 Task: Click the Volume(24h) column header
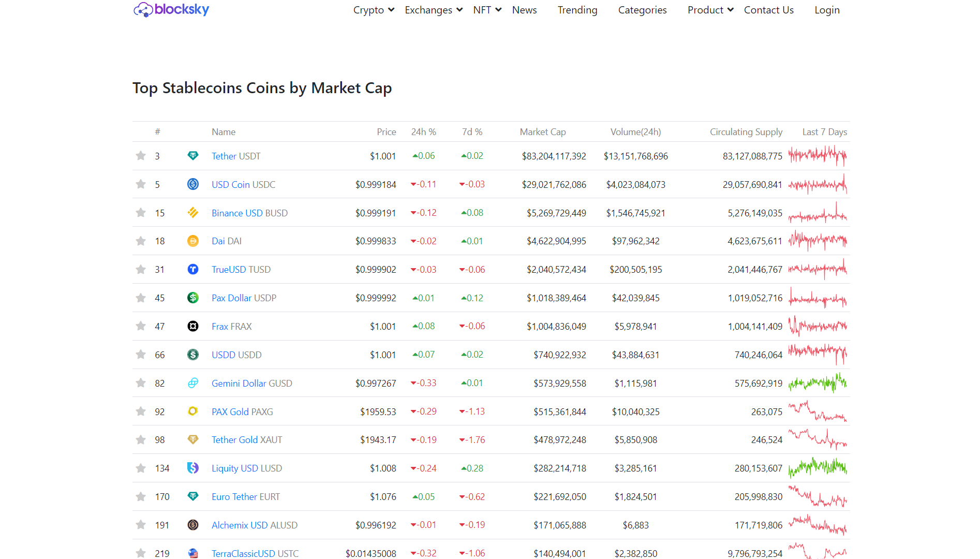(636, 132)
